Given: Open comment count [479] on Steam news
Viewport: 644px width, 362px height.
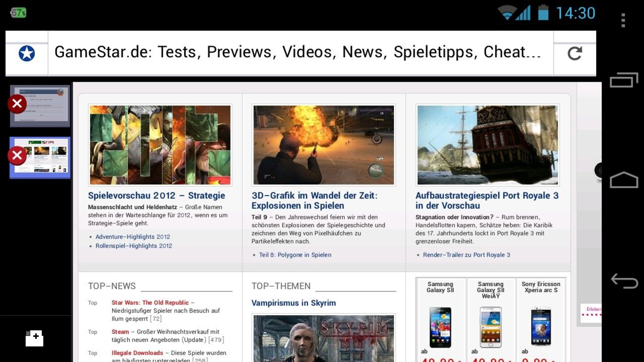Looking at the screenshot, I should tap(216, 340).
